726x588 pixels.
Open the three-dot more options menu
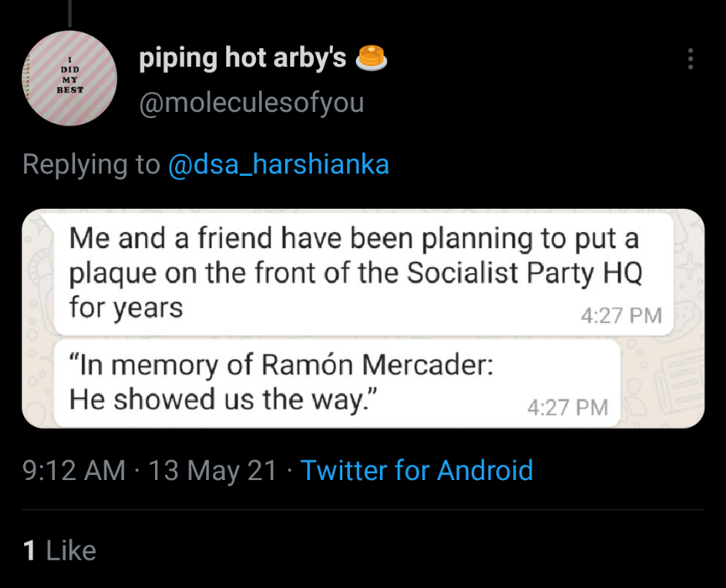click(x=690, y=59)
